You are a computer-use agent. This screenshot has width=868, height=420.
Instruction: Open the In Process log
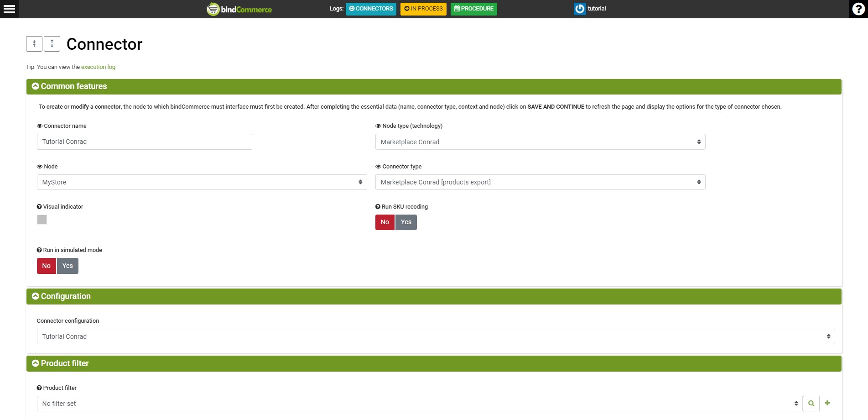423,9
